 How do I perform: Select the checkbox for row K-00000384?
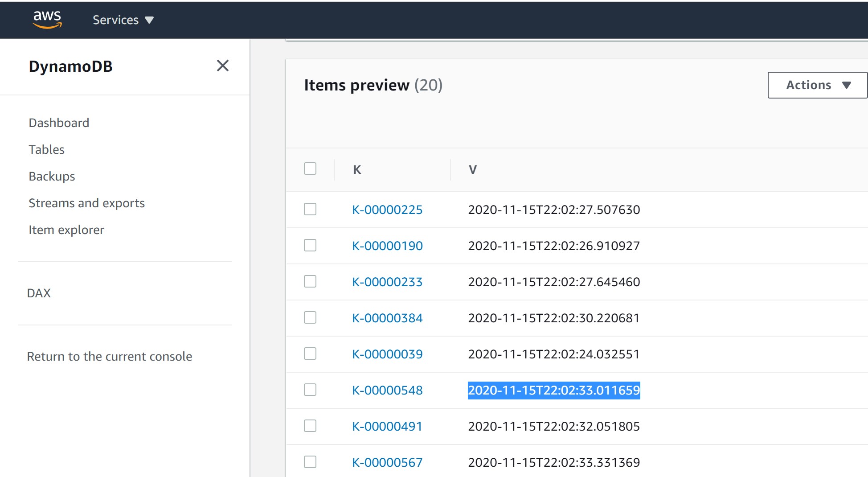click(310, 318)
